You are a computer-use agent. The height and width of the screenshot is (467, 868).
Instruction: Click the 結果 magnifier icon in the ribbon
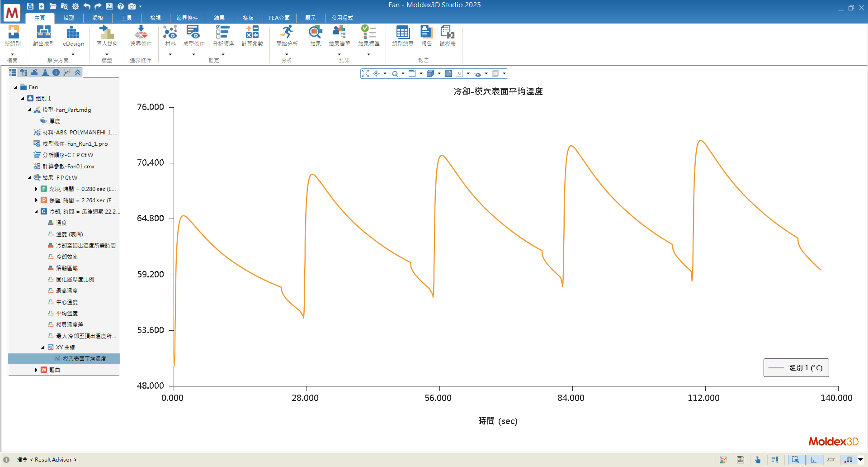click(x=315, y=33)
